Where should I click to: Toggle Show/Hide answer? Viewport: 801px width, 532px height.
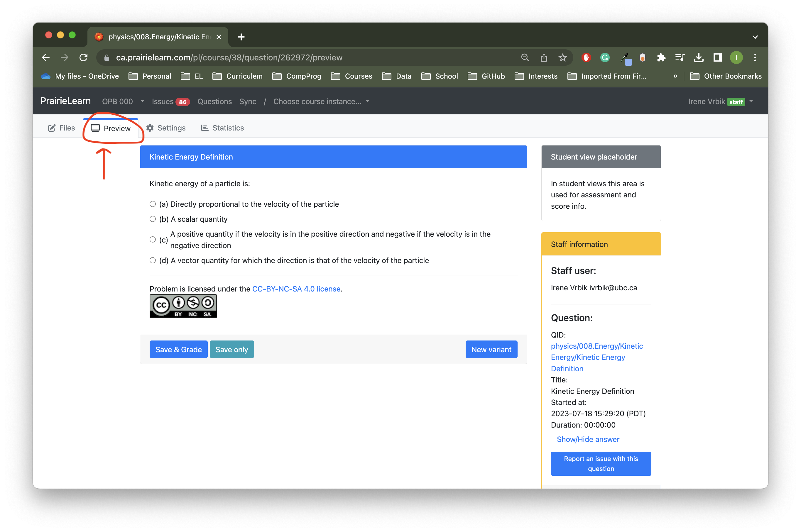pyautogui.click(x=588, y=439)
